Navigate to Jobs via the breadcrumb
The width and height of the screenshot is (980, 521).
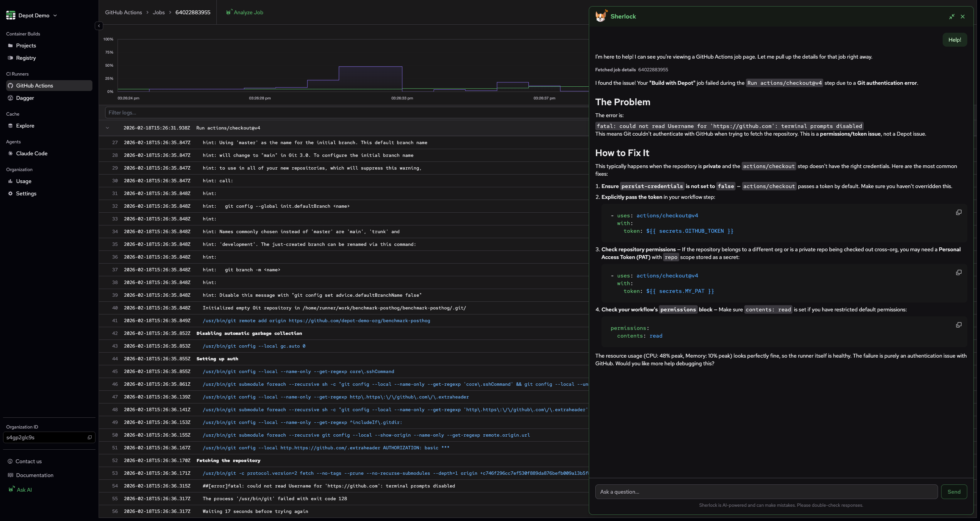pos(159,12)
